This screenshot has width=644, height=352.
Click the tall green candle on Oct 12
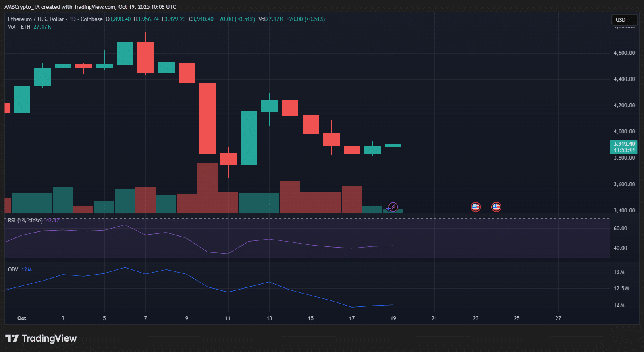pyautogui.click(x=249, y=138)
